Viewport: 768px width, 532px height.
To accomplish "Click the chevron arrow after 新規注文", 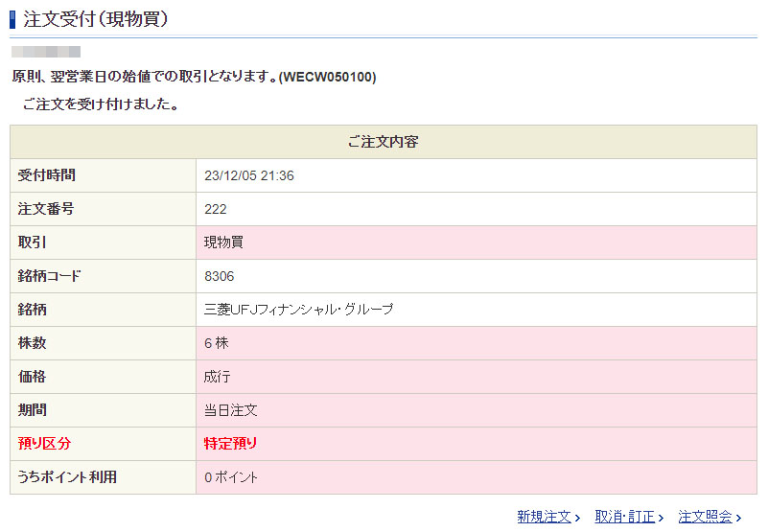I will click(x=577, y=518).
